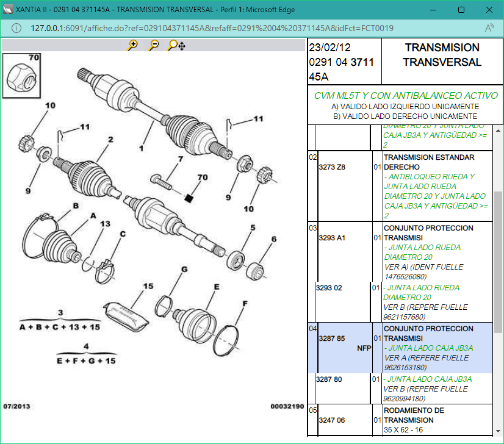Open the part 70 inset thumbnail

(x=21, y=76)
